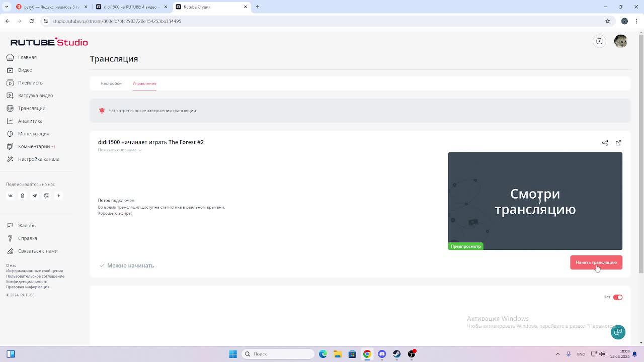Open OBS Studio from the taskbar
The width and height of the screenshot is (644, 362).
(412, 354)
